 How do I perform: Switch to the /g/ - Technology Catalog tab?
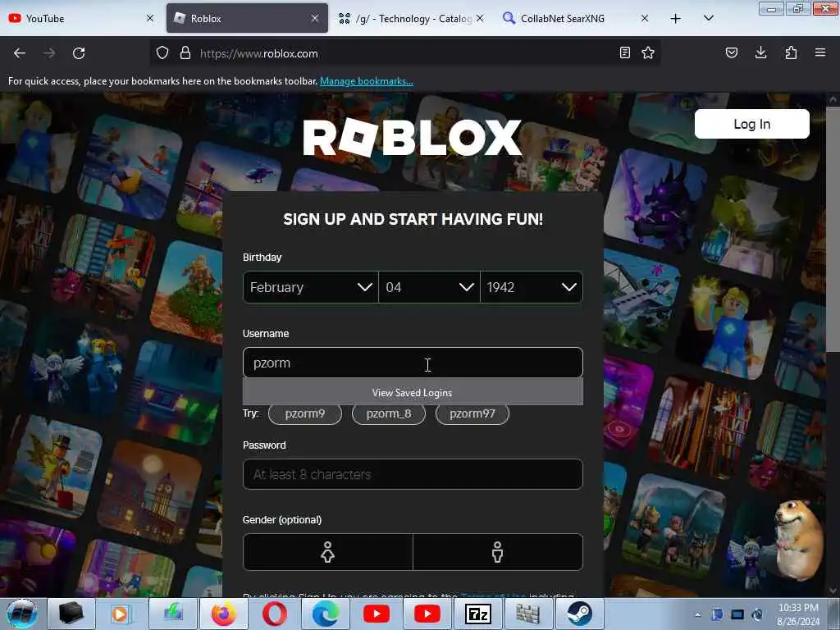click(x=410, y=18)
